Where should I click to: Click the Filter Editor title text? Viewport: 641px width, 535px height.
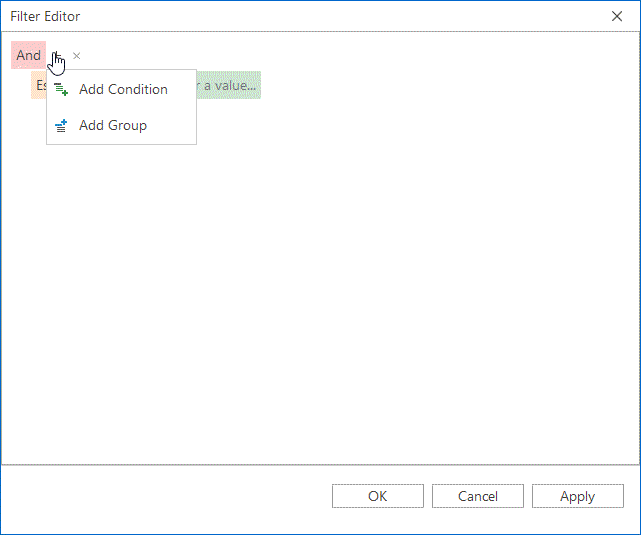(45, 16)
